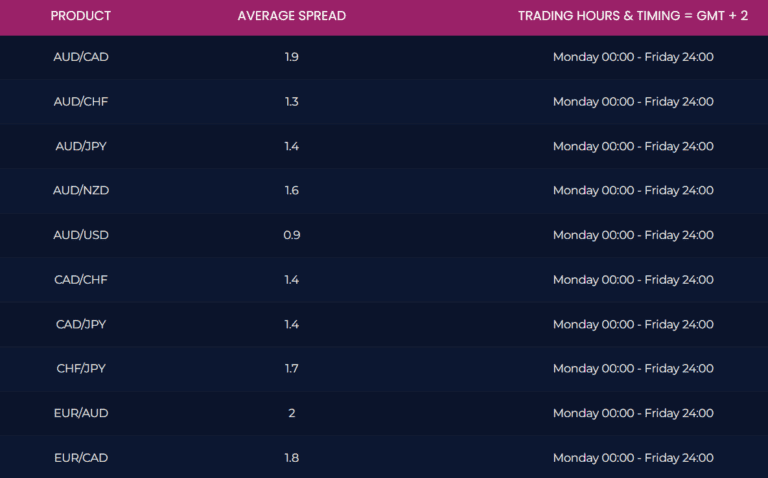Click the AVERAGE SPREAD column header
The height and width of the screenshot is (478, 768).
click(291, 16)
